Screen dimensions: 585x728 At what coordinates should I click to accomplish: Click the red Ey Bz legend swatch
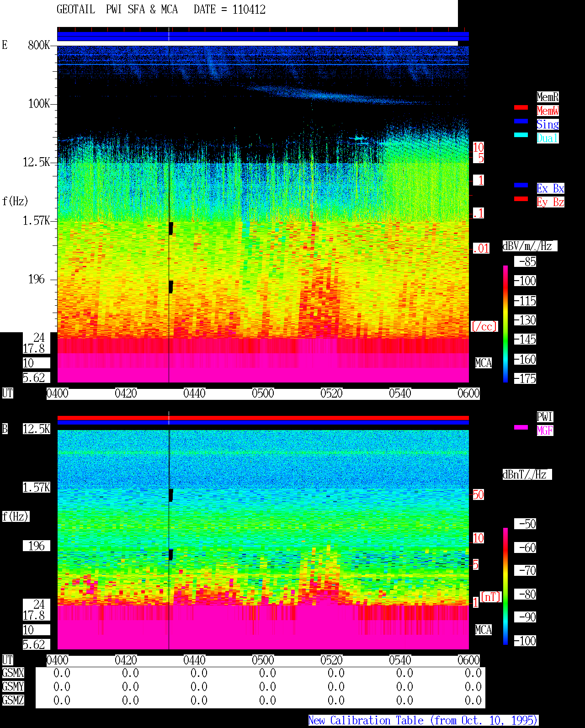[521, 199]
